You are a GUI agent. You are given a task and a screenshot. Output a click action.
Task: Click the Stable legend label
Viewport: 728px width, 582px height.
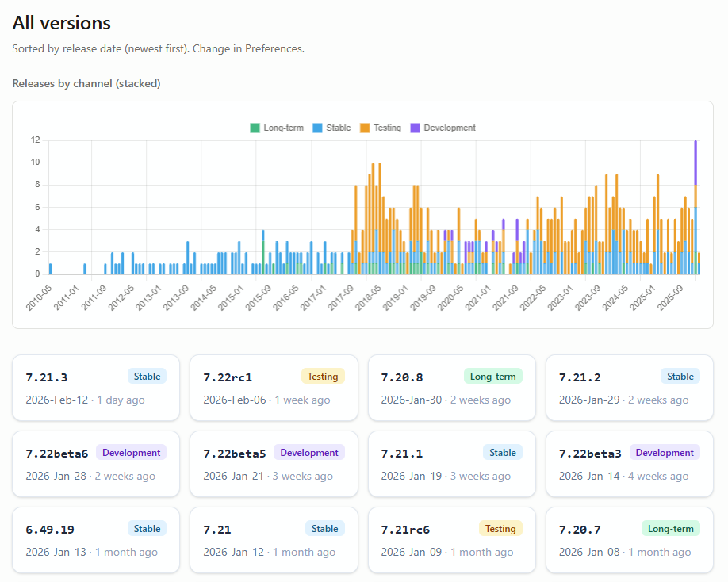[338, 128]
